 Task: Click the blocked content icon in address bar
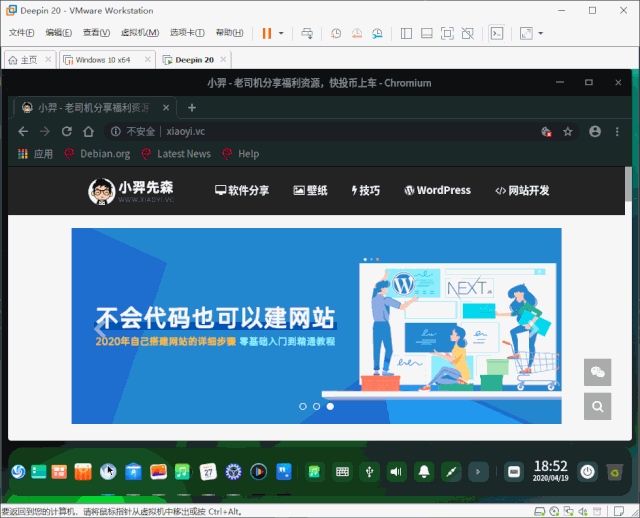coord(546,131)
